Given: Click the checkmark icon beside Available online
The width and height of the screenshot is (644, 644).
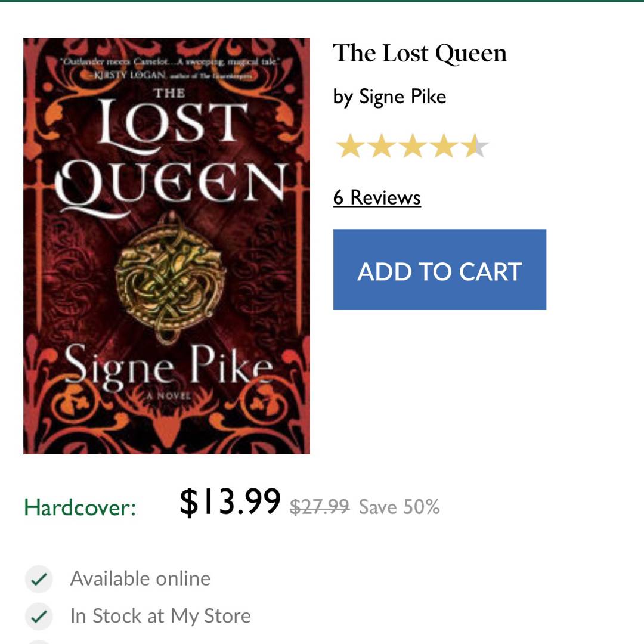Looking at the screenshot, I should pyautogui.click(x=39, y=579).
